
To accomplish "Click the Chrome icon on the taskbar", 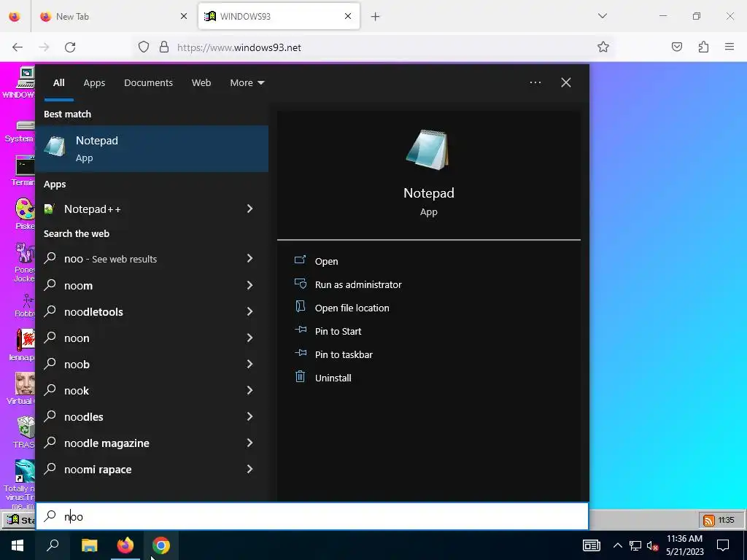I will coord(161,545).
